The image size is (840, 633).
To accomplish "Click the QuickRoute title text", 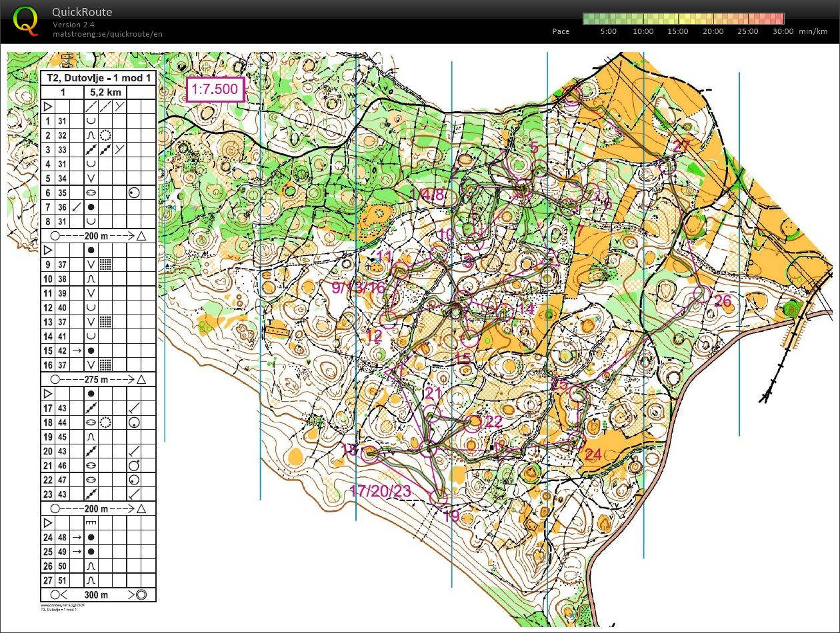I will (x=83, y=12).
